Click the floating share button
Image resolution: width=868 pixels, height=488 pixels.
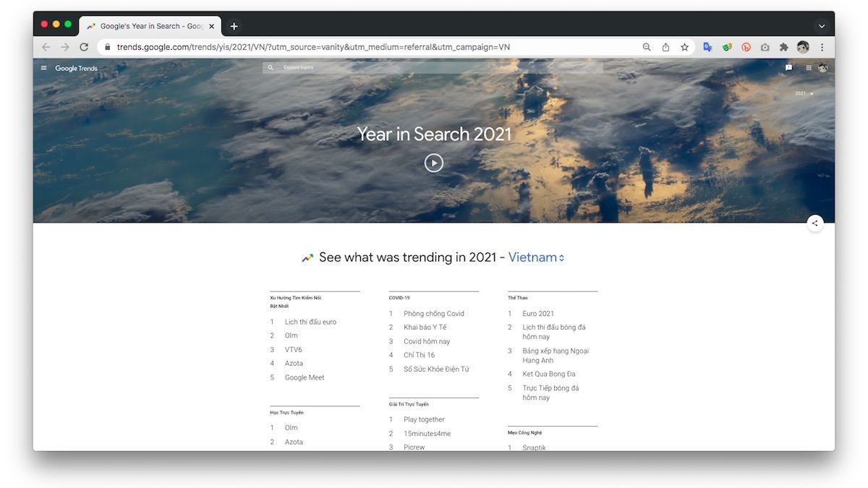coord(815,223)
